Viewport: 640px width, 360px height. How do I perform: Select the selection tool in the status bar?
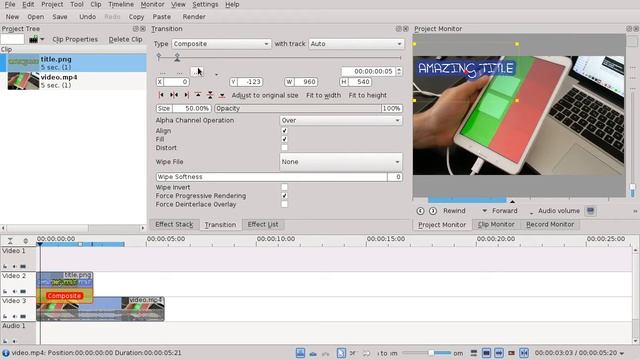341,353
